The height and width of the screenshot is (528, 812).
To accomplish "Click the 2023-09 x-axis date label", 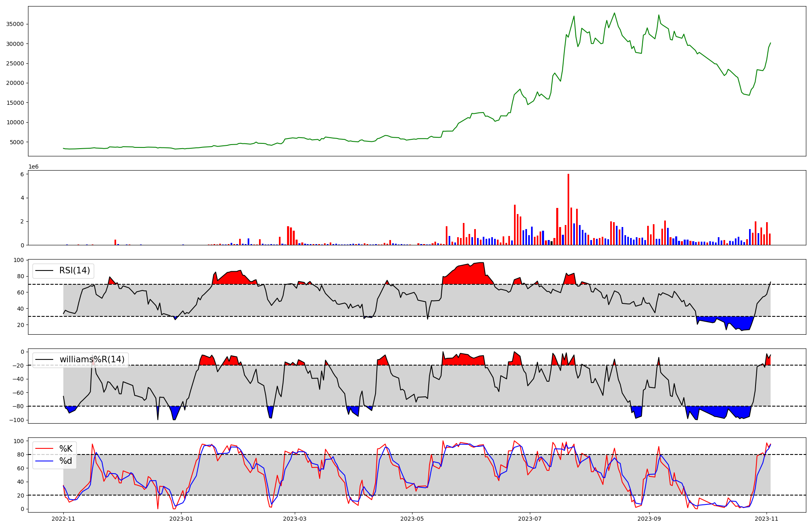I will tap(649, 519).
